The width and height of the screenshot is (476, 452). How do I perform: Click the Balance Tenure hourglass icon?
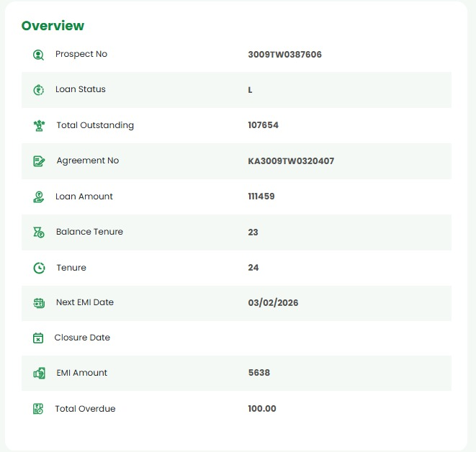click(39, 232)
